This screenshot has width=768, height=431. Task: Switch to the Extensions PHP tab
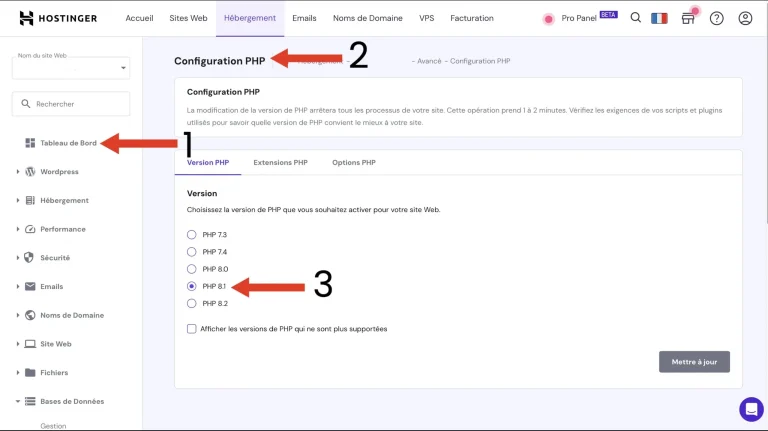tap(280, 162)
